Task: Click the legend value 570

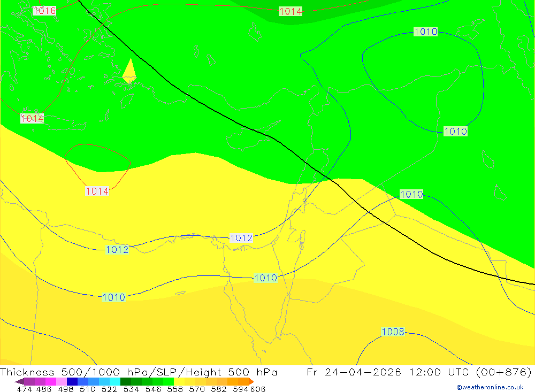Action: [197, 389]
